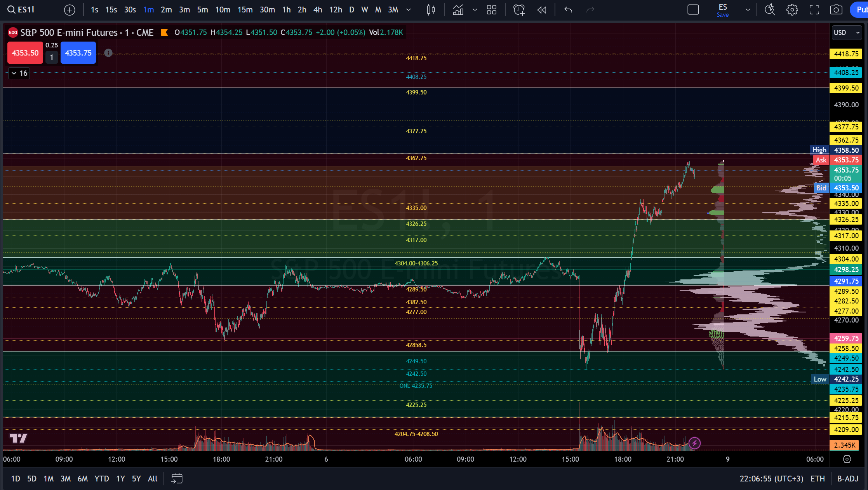868x490 pixels.
Task: Create a new alert
Action: click(519, 10)
